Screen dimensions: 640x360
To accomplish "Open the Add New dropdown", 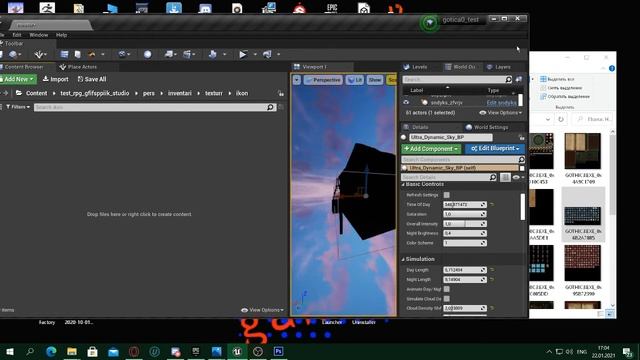I will pyautogui.click(x=18, y=79).
